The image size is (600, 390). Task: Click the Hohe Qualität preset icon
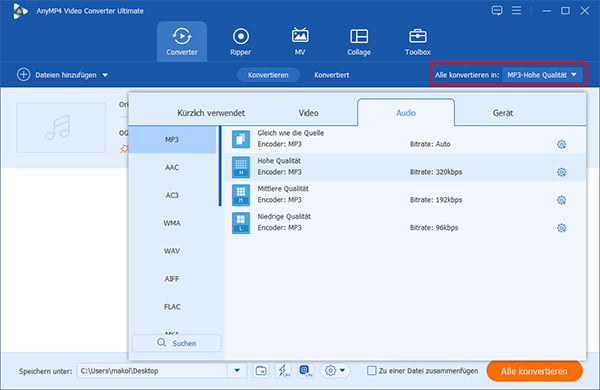[x=241, y=167]
